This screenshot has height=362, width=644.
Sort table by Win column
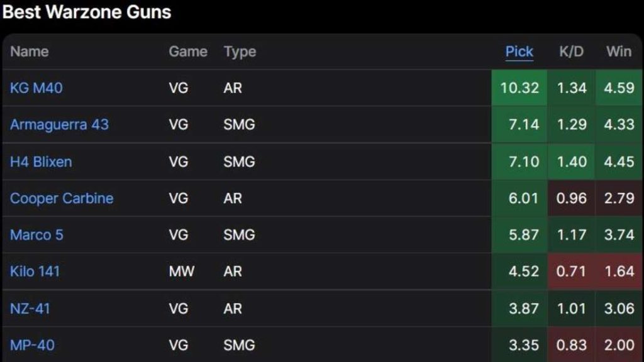(x=619, y=52)
